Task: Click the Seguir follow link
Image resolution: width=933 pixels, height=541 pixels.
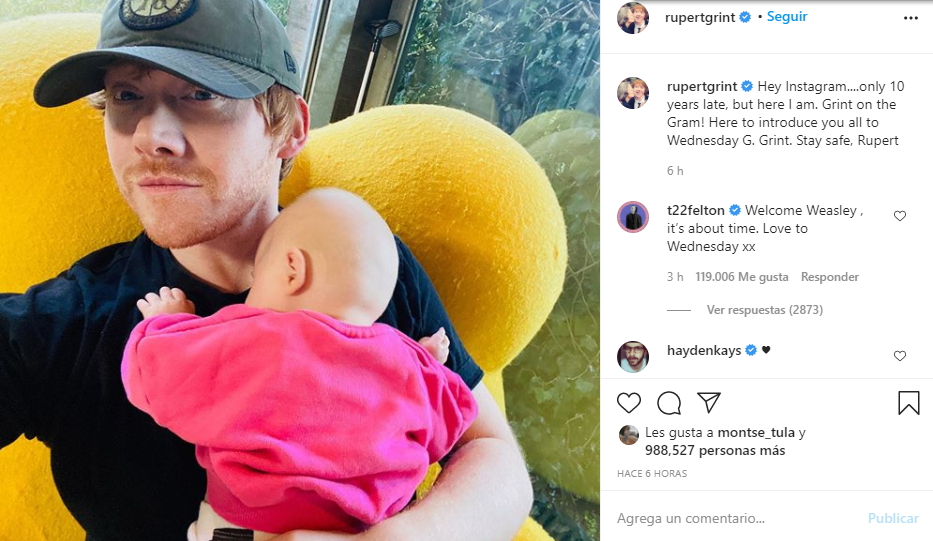Action: (787, 17)
